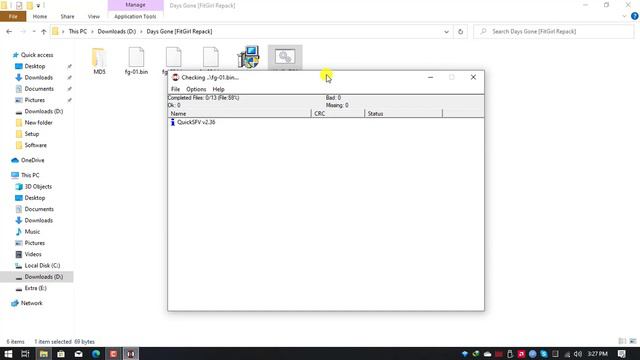The width and height of the screenshot is (640, 360).
Task: Switch to the Share ribbon tab
Action: pos(67,16)
